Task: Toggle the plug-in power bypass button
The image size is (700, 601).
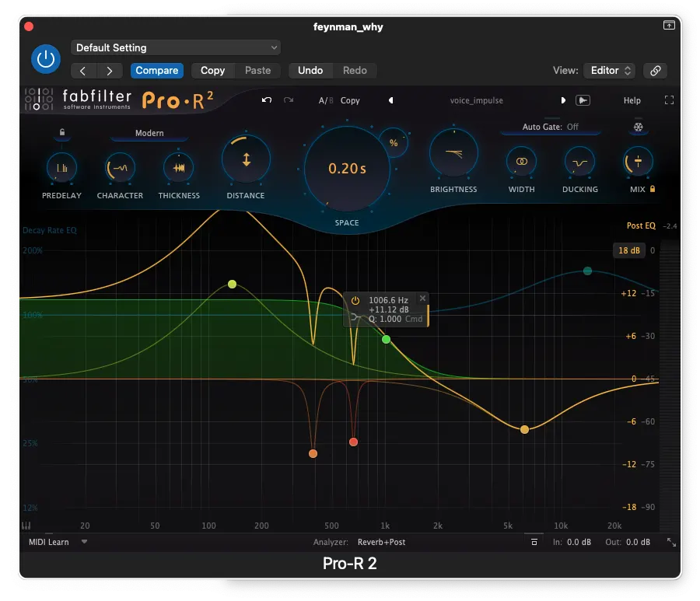Action: coord(46,59)
